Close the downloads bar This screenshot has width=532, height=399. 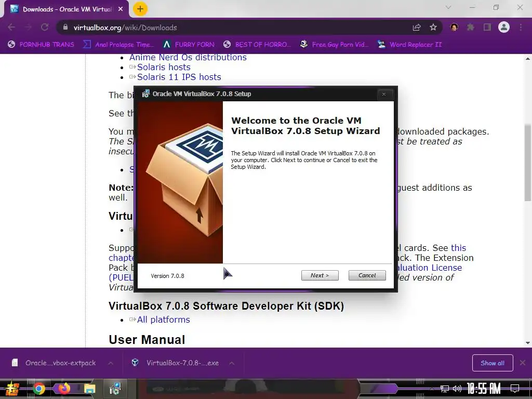pyautogui.click(x=523, y=363)
